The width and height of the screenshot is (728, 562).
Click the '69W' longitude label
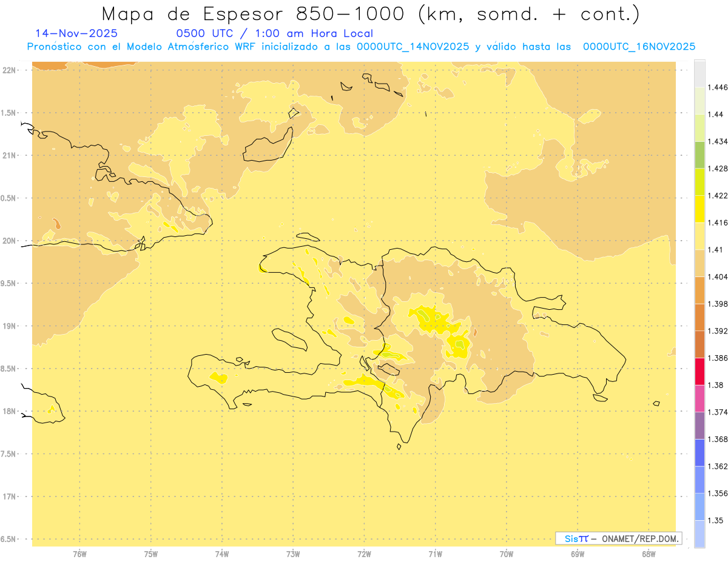pyautogui.click(x=578, y=554)
